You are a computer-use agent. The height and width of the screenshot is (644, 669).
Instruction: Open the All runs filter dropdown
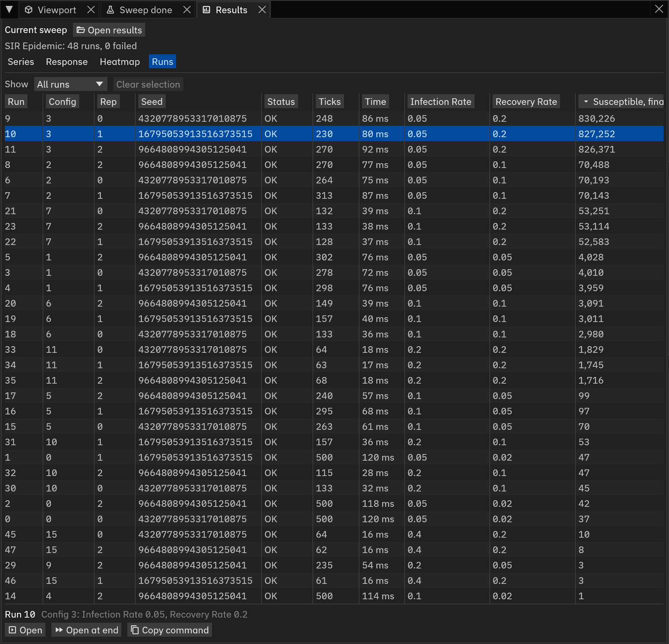(71, 84)
